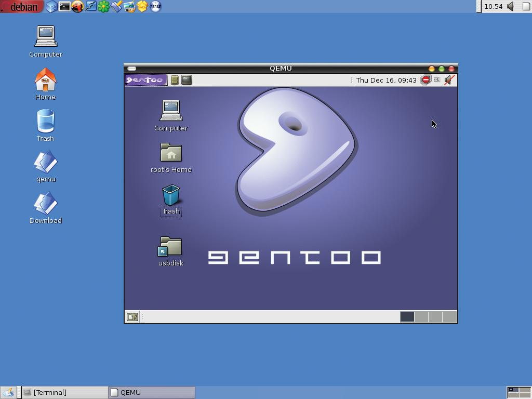Click the show desktop button in Gentoo bottom panel
Image resolution: width=532 pixels, height=399 pixels.
(x=132, y=317)
